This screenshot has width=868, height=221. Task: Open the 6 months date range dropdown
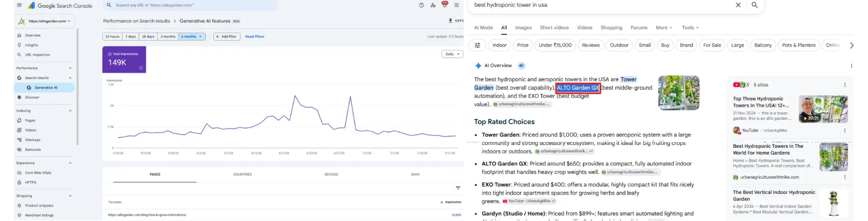pyautogui.click(x=192, y=36)
